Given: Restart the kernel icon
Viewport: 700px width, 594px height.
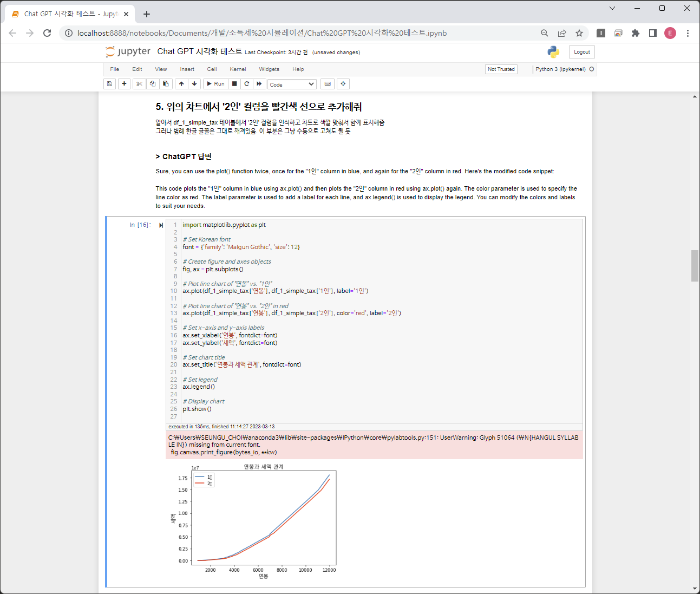Looking at the screenshot, I should coord(247,84).
